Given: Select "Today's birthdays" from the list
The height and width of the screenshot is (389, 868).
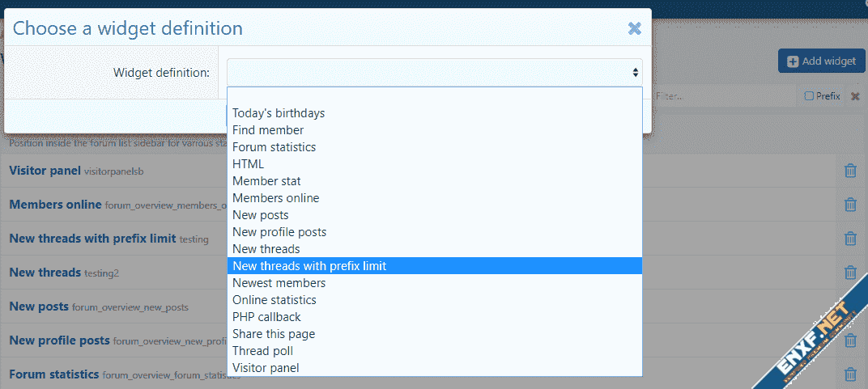Looking at the screenshot, I should pyautogui.click(x=279, y=113).
